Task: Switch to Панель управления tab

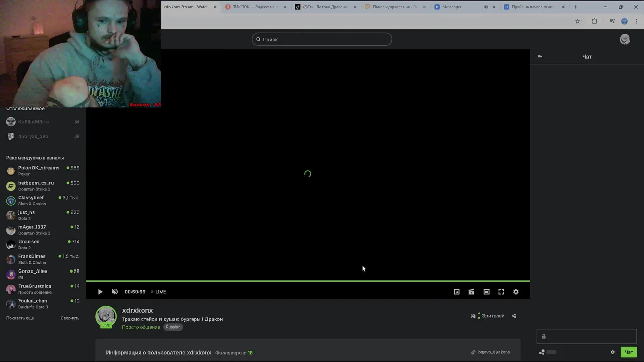Action: (394, 7)
